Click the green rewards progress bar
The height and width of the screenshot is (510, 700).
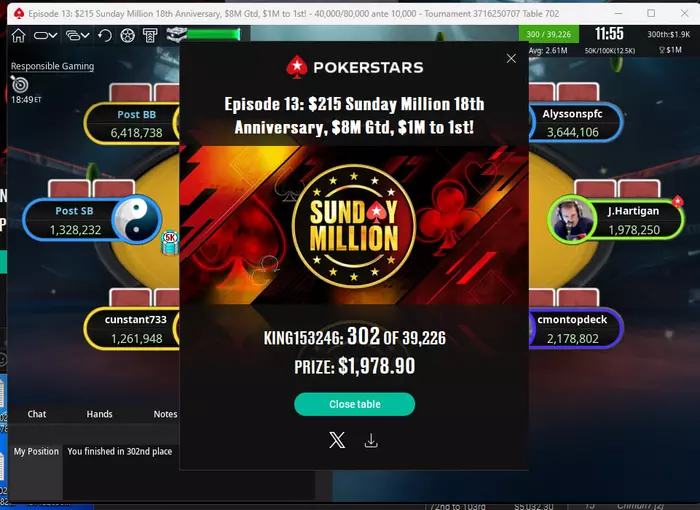point(214,34)
